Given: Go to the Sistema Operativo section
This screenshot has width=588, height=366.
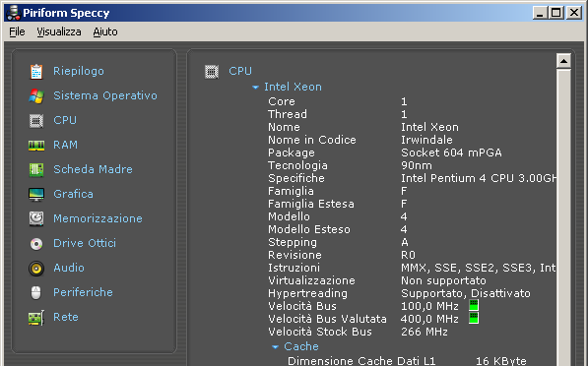Looking at the screenshot, I should point(105,95).
